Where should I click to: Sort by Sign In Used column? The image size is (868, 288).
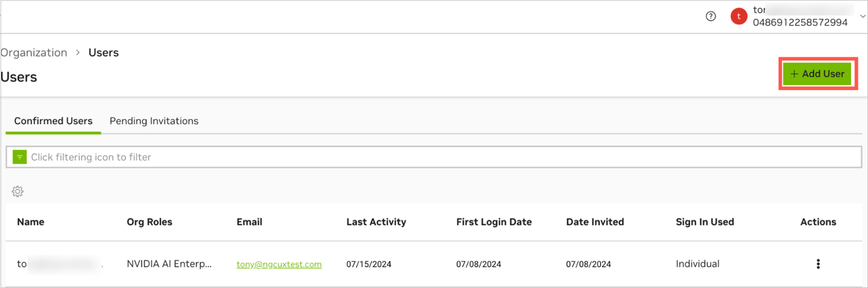click(x=704, y=222)
